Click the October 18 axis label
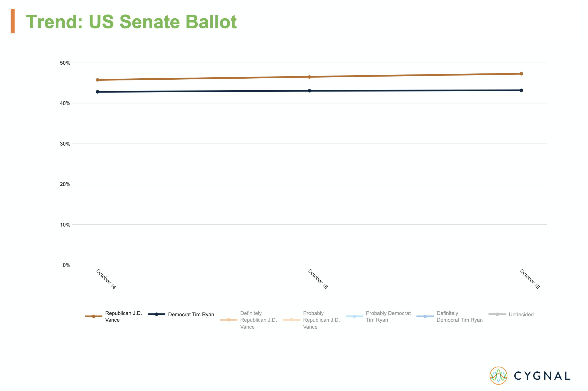The height and width of the screenshot is (391, 588). [530, 279]
